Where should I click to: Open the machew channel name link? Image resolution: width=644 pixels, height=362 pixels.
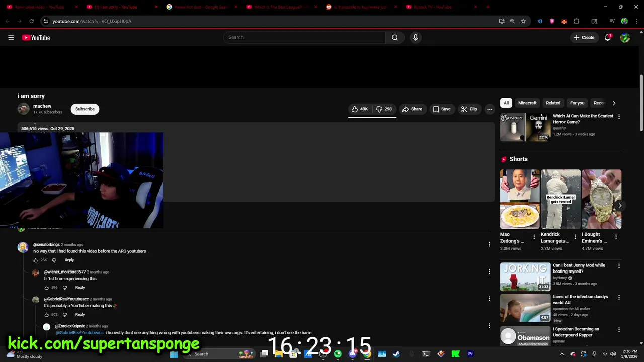pyautogui.click(x=42, y=106)
